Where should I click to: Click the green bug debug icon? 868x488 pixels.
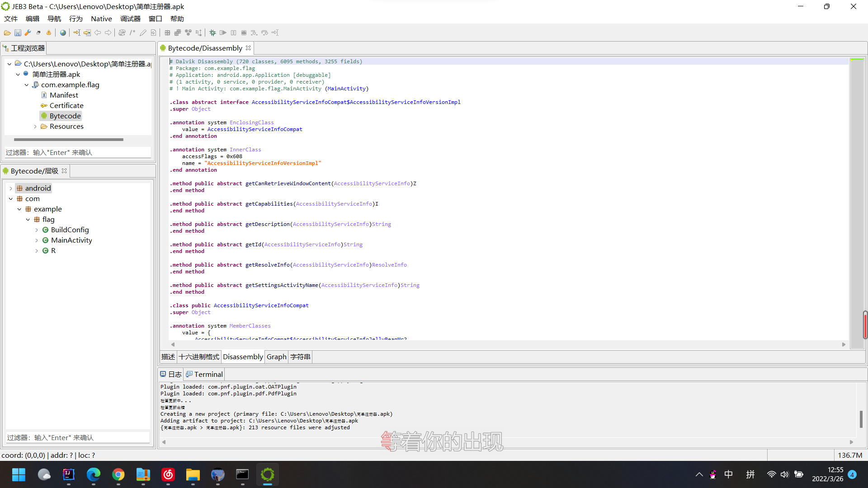212,33
